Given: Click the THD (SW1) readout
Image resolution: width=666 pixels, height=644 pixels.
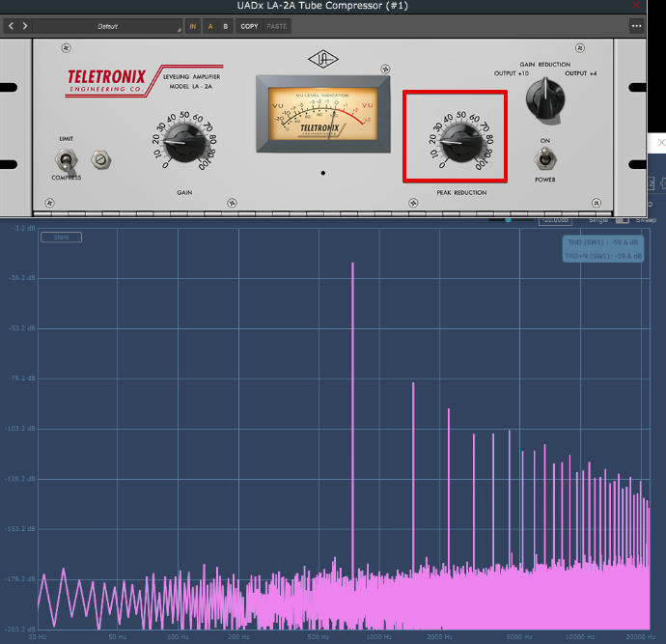Looking at the screenshot, I should pyautogui.click(x=603, y=242).
